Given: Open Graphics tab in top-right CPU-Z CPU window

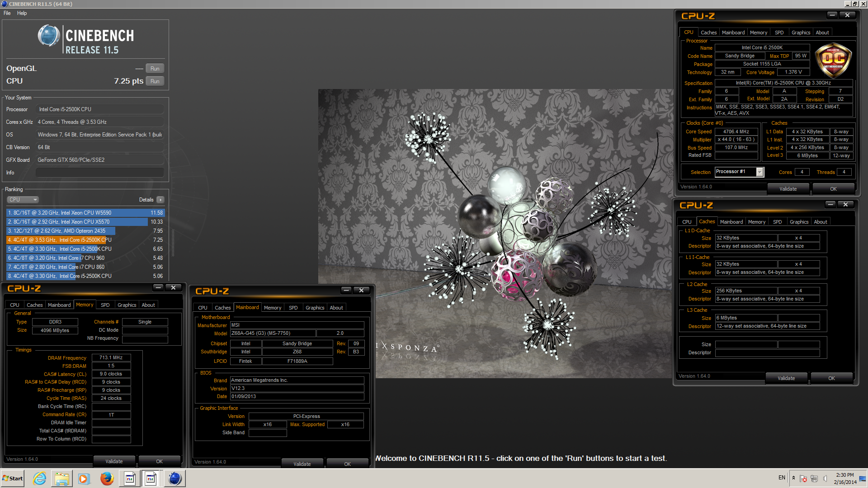Looking at the screenshot, I should point(801,33).
